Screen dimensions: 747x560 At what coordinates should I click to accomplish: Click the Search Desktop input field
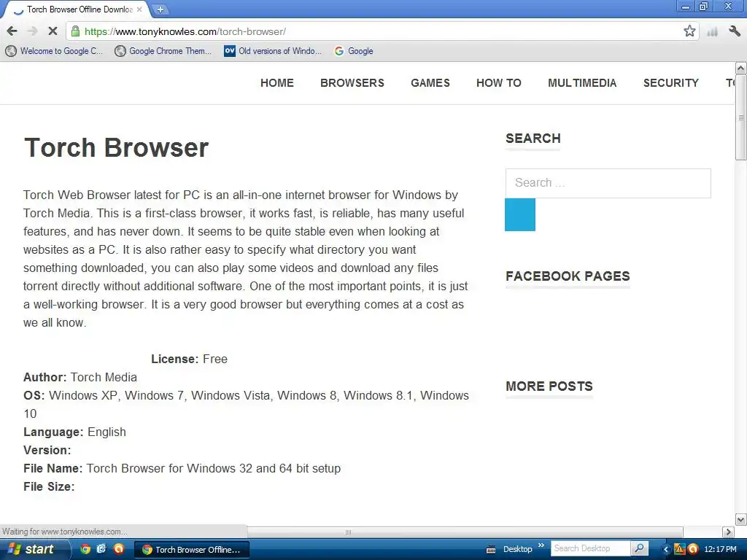(x=590, y=548)
